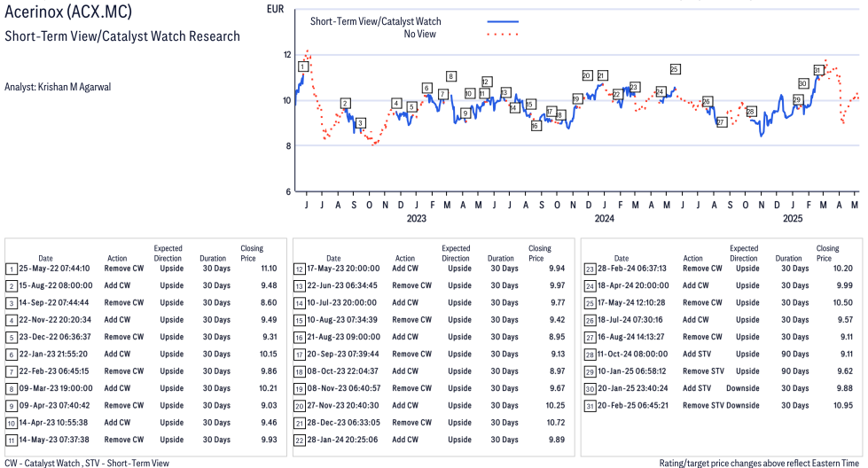Click the '2025' year label under the chart

click(792, 219)
